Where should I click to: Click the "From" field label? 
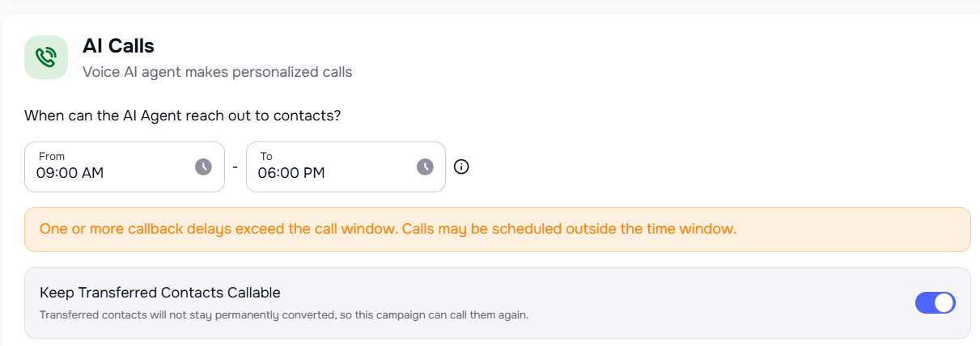pos(52,156)
